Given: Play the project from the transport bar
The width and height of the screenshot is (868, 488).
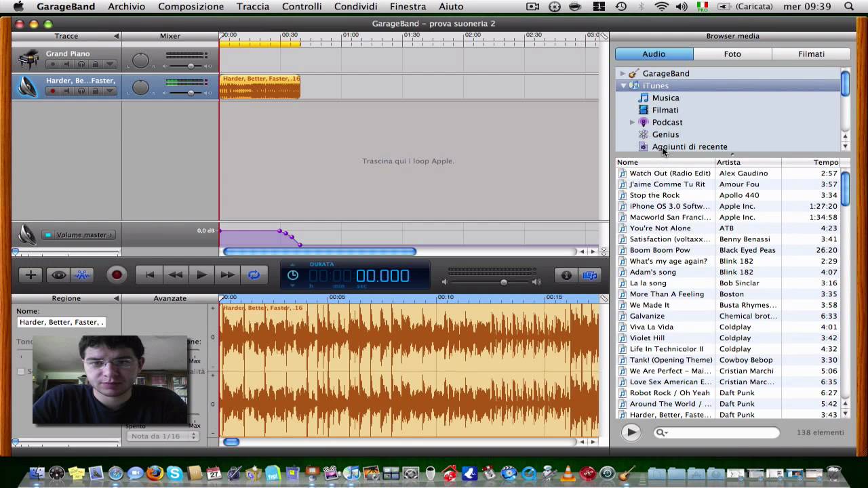Looking at the screenshot, I should [x=201, y=274].
